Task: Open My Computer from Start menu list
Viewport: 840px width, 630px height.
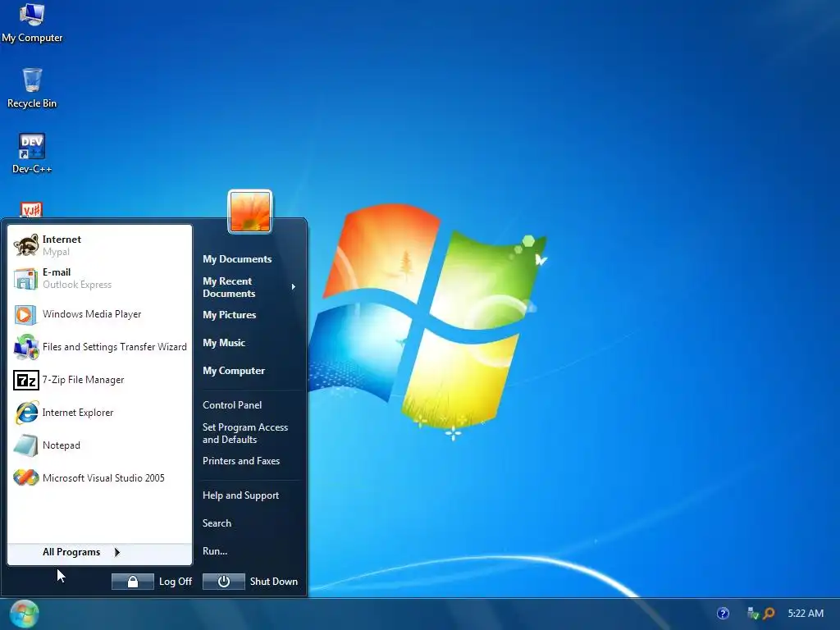Action: (234, 371)
